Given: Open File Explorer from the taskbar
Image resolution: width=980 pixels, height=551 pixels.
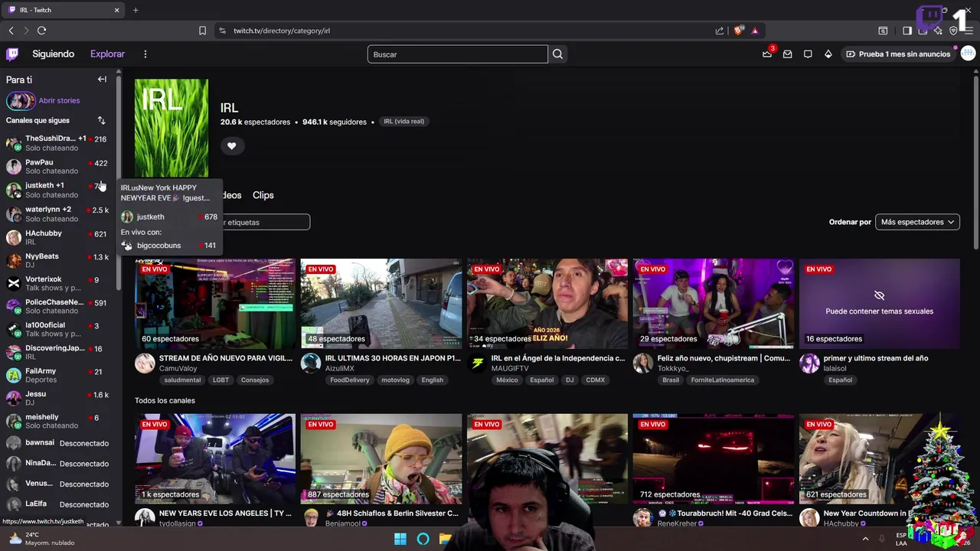Looking at the screenshot, I should coord(445,540).
